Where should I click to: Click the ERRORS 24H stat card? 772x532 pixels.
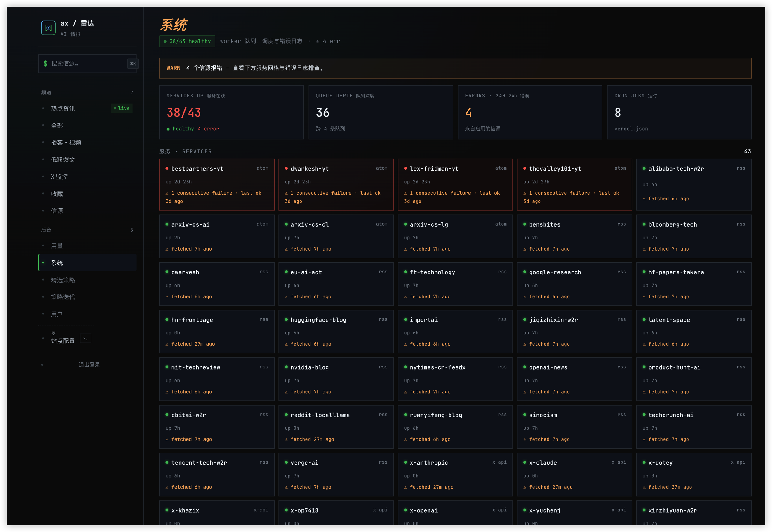pos(530,112)
